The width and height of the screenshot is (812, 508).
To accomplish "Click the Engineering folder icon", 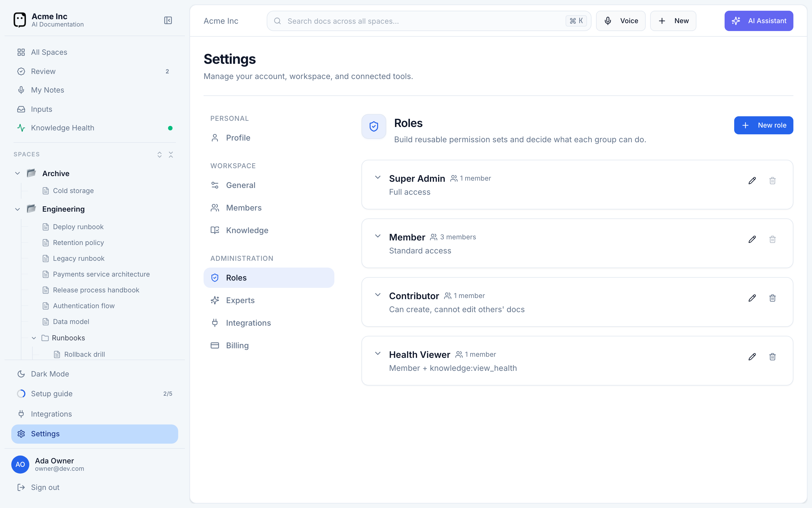I will coord(31,209).
